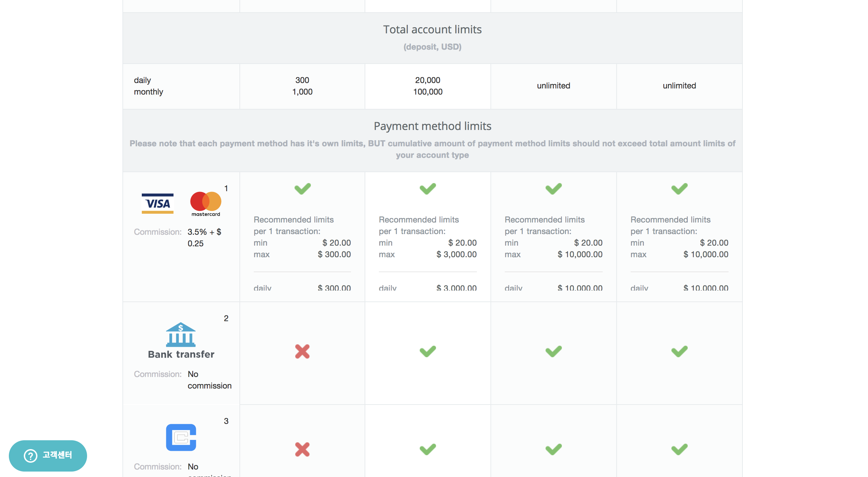
Task: Click the 'daily' row label in account limits
Action: pyautogui.click(x=142, y=80)
